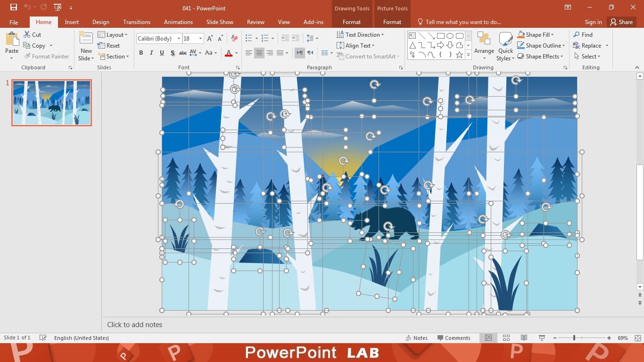Decrease the list indent level
This screenshot has width=644, height=362.
click(285, 39)
